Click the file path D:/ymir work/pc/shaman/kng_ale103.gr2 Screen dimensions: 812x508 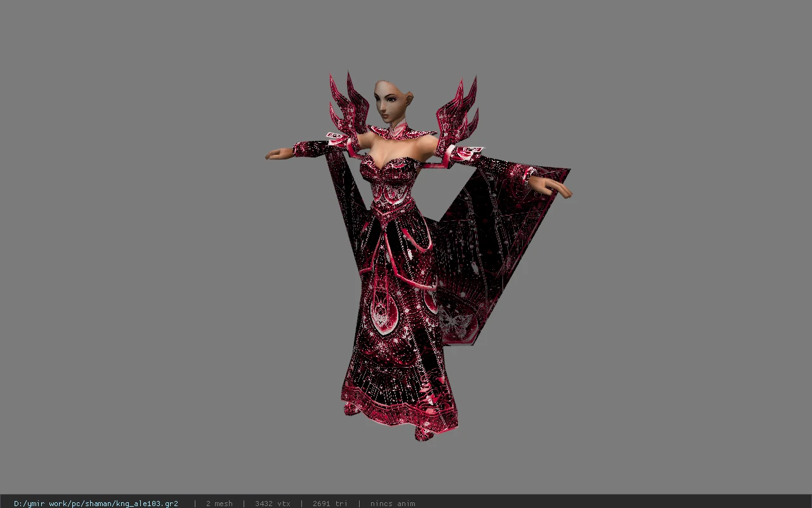96,504
